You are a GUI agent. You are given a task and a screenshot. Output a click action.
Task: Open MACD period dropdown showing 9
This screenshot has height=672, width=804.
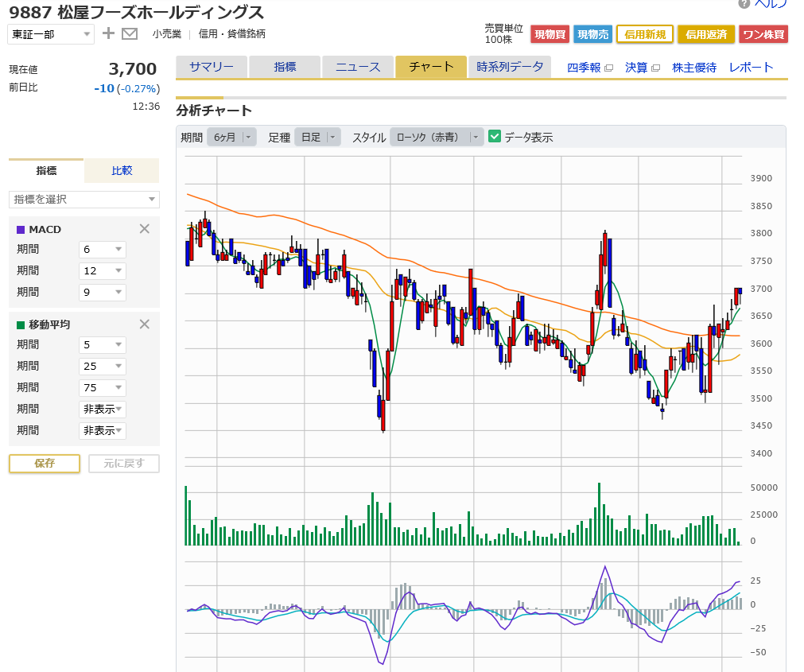pyautogui.click(x=103, y=293)
